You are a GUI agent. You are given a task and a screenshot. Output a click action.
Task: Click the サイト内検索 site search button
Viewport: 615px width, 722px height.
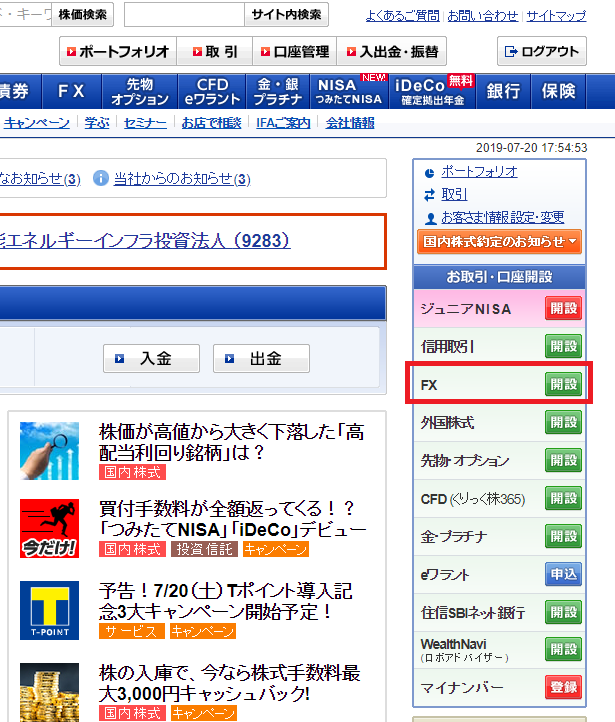coord(286,15)
